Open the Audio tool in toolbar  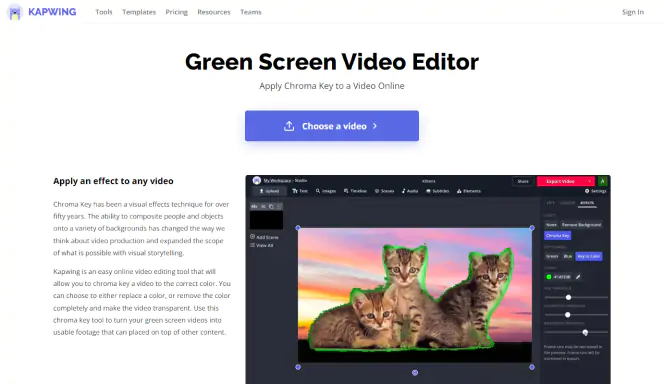coord(409,191)
